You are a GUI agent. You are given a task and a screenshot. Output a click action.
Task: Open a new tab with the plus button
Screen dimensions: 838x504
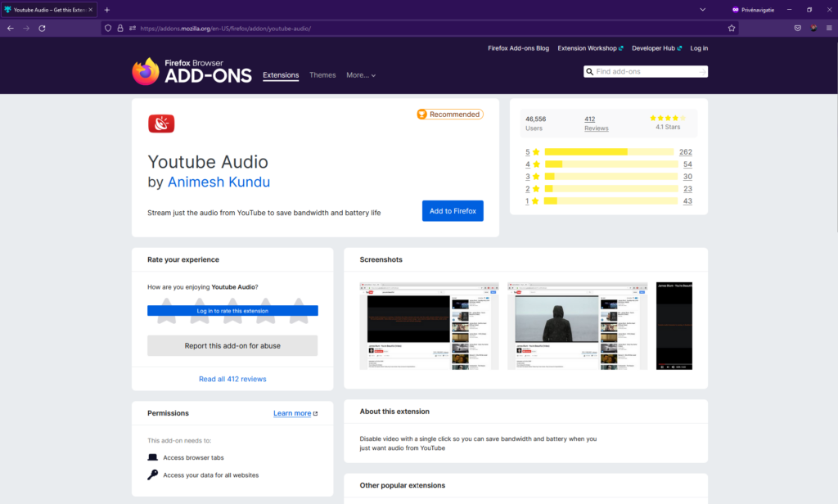107,10
